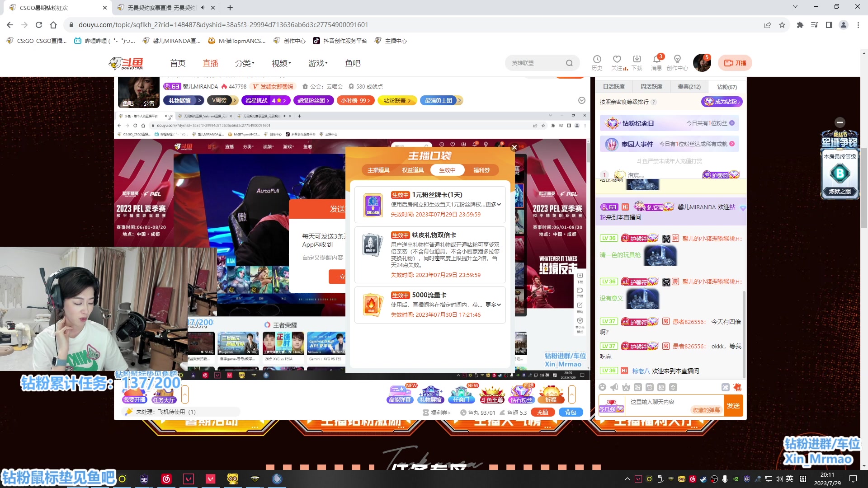This screenshot has height=488, width=868.
Task: Click the search magnifier icon
Action: click(x=569, y=63)
